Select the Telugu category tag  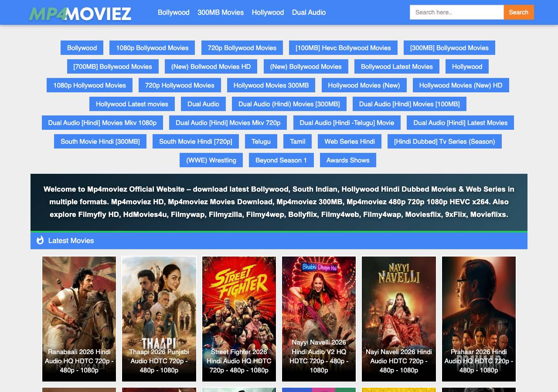click(x=261, y=142)
